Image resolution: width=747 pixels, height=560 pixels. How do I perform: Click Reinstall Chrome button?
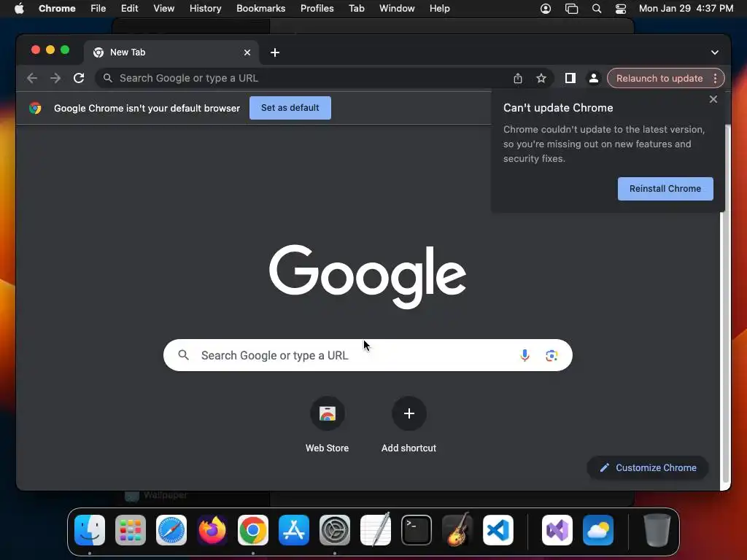pos(665,189)
